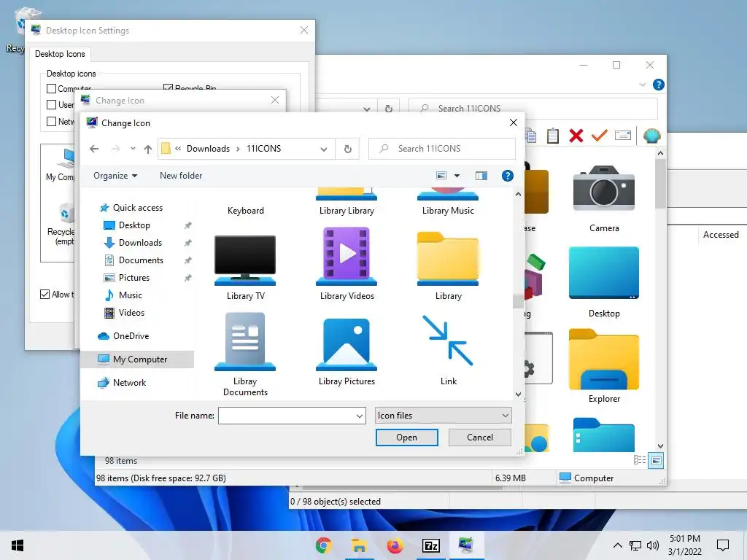Open the view options dropdown arrow

tap(457, 176)
